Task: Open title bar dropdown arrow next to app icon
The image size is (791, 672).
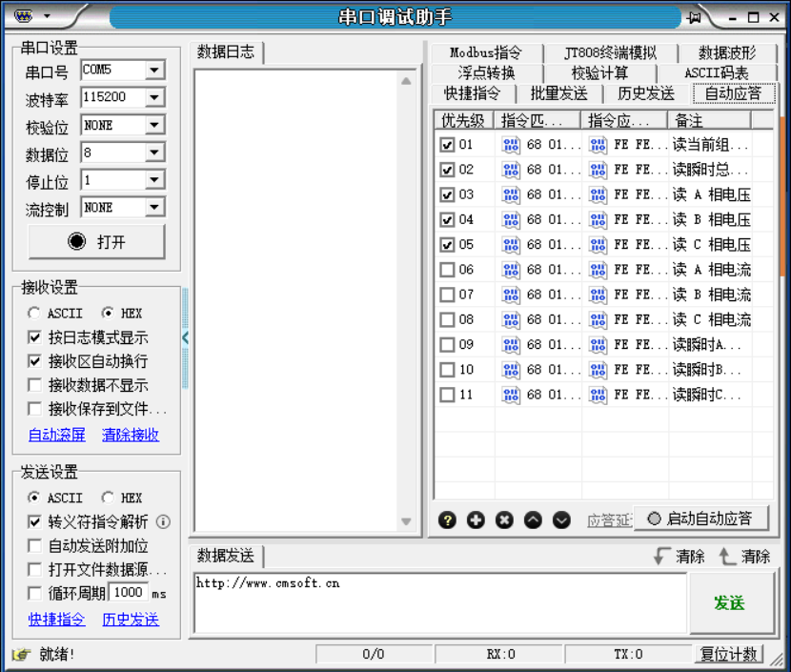Action: tap(47, 16)
